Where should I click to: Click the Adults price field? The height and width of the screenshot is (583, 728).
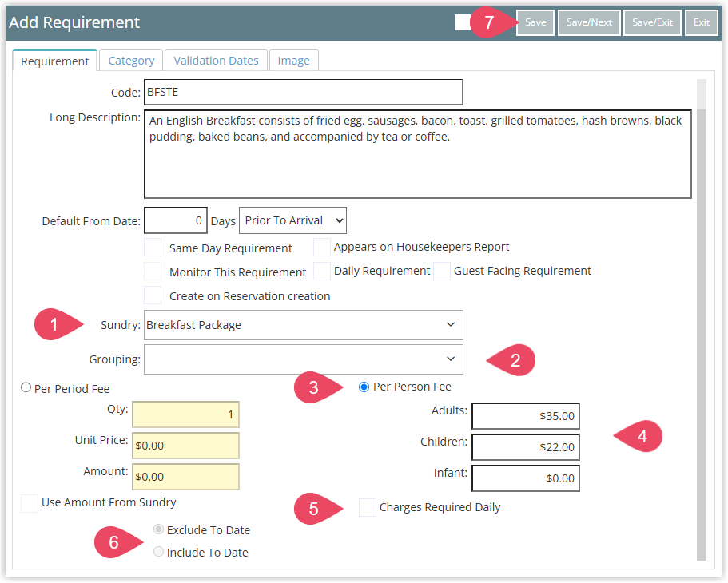(526, 416)
